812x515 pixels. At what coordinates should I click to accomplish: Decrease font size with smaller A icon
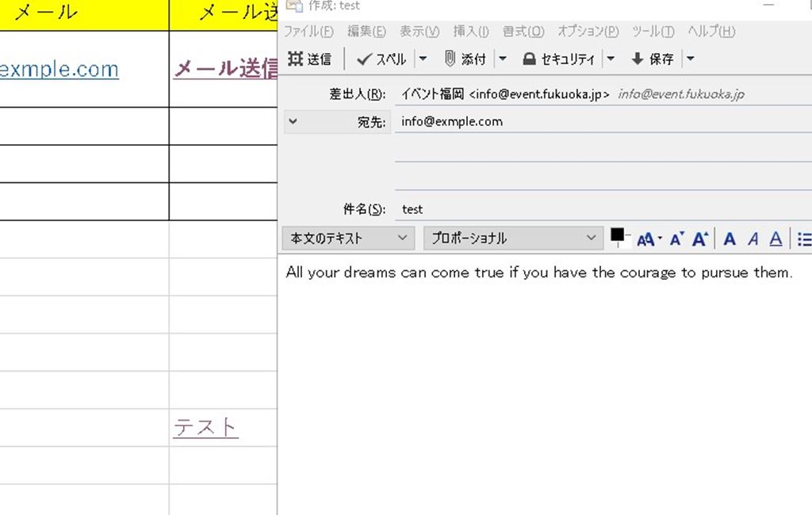coord(676,238)
